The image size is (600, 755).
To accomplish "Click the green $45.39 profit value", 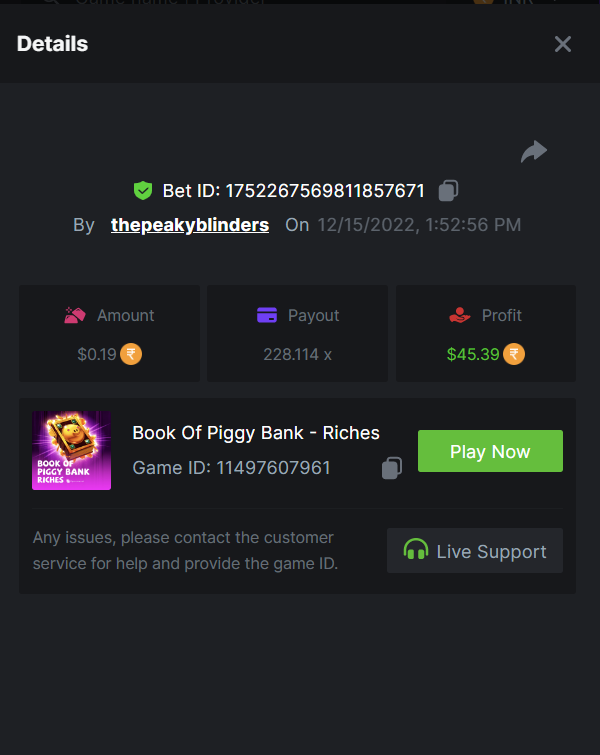I will [473, 354].
